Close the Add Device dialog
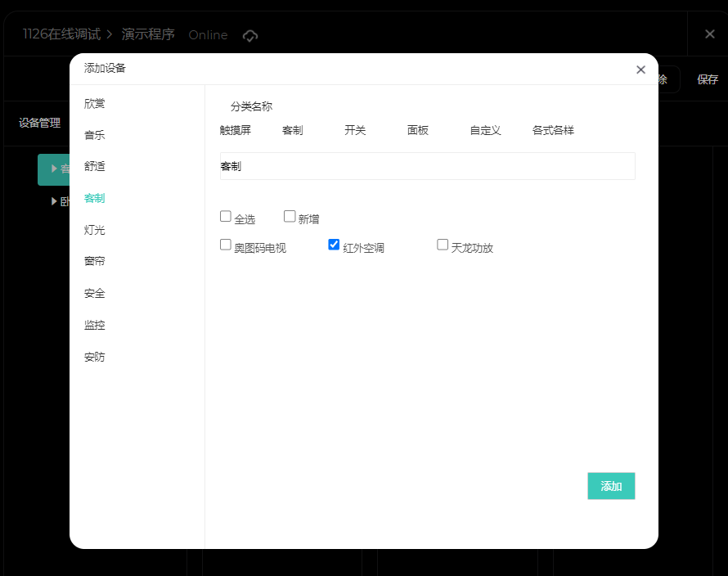The height and width of the screenshot is (576, 728). [x=640, y=70]
